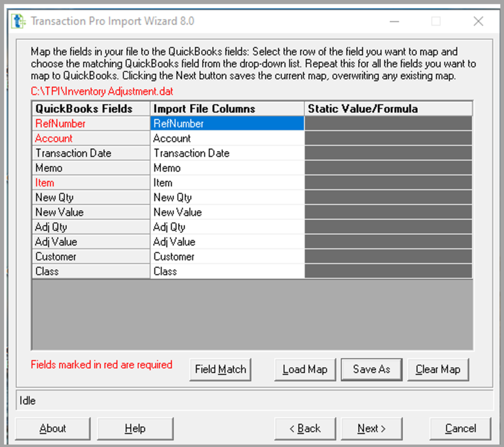This screenshot has height=447, width=504.
Task: Cancel the import wizard
Action: [460, 429]
